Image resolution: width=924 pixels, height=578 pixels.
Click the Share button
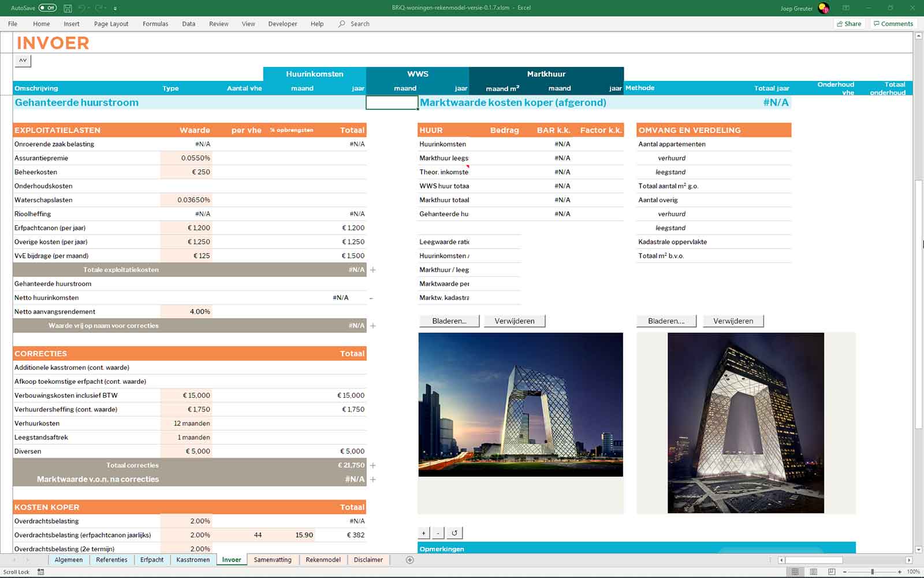849,24
